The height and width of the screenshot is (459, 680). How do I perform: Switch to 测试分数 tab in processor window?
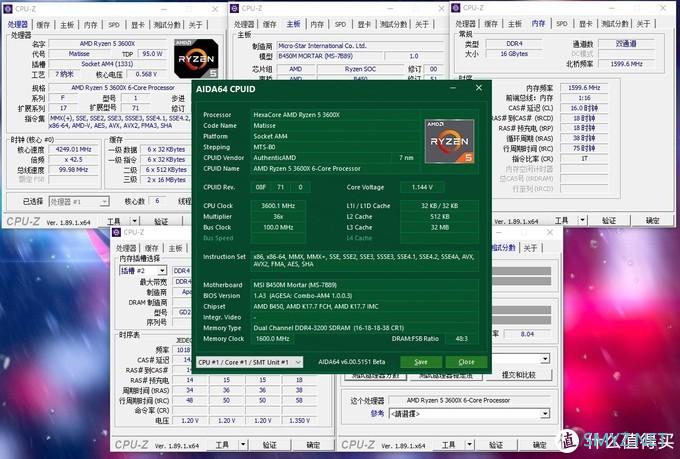point(167,25)
